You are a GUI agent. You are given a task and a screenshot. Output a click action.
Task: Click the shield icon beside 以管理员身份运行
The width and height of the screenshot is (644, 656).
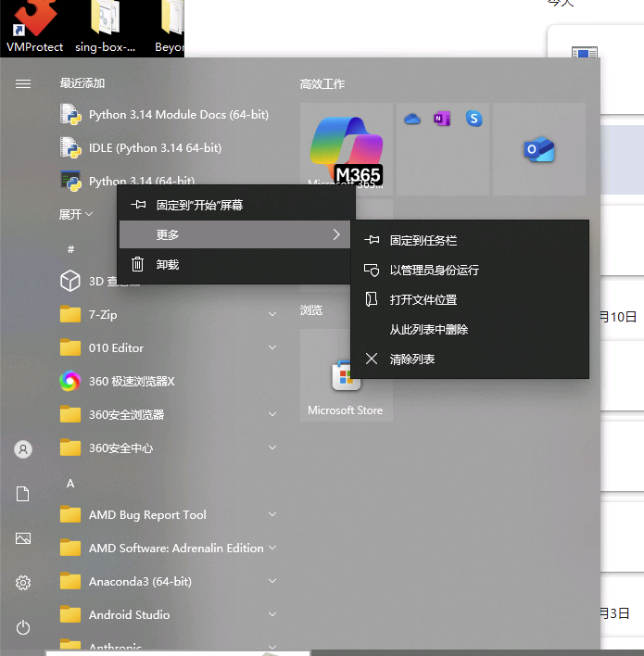click(372, 270)
